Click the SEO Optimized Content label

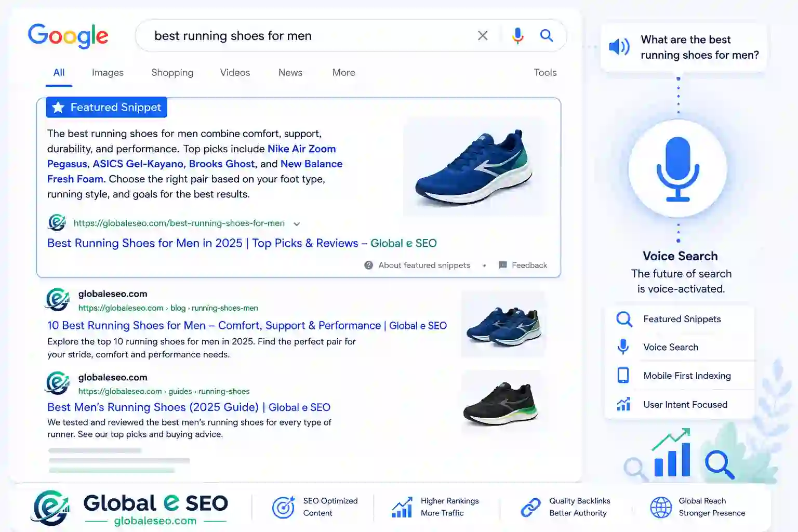(x=330, y=507)
